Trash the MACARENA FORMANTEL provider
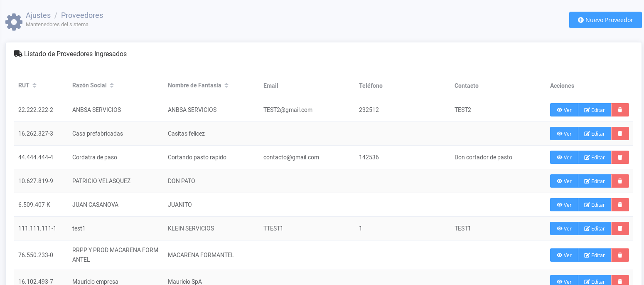 pyautogui.click(x=620, y=255)
